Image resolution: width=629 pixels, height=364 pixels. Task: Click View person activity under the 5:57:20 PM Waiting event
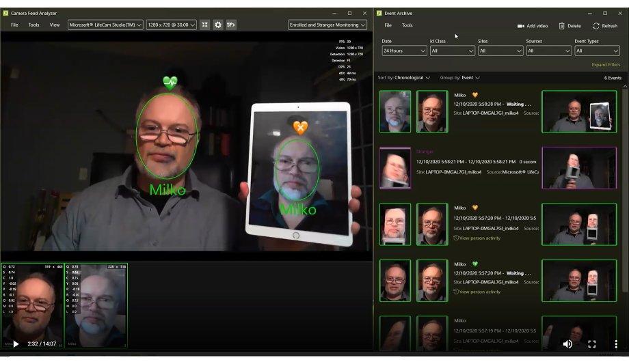tap(477, 292)
